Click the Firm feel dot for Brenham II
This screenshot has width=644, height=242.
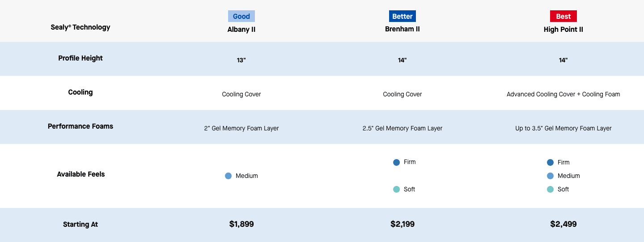(x=396, y=162)
